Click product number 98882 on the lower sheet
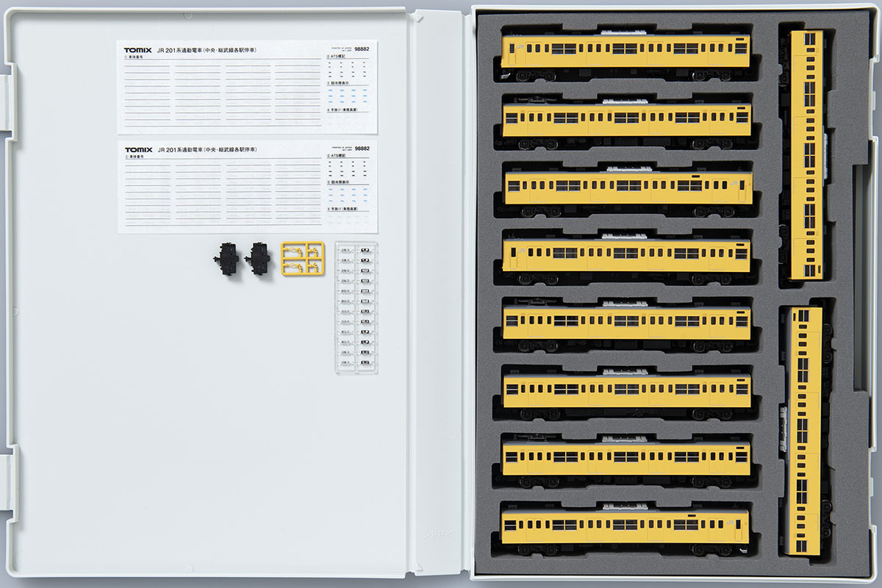 coord(362,148)
